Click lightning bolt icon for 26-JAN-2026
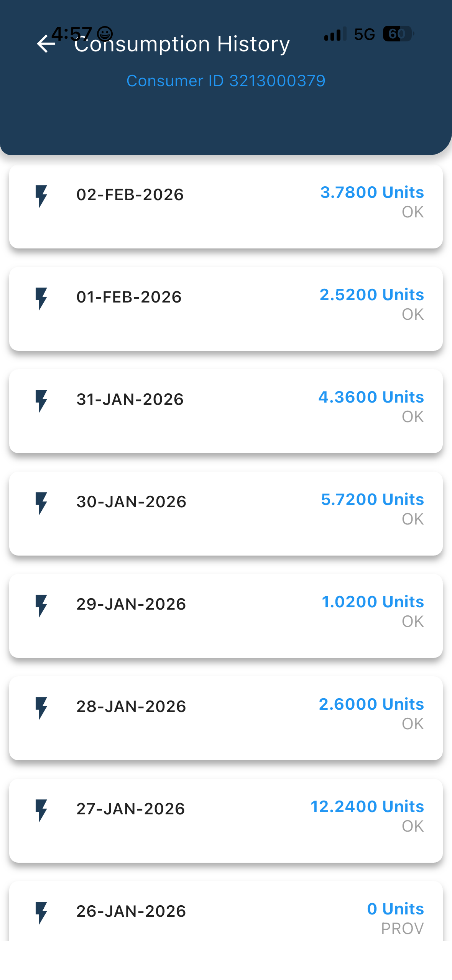Screen dimensions: 452x980 pyautogui.click(x=41, y=913)
